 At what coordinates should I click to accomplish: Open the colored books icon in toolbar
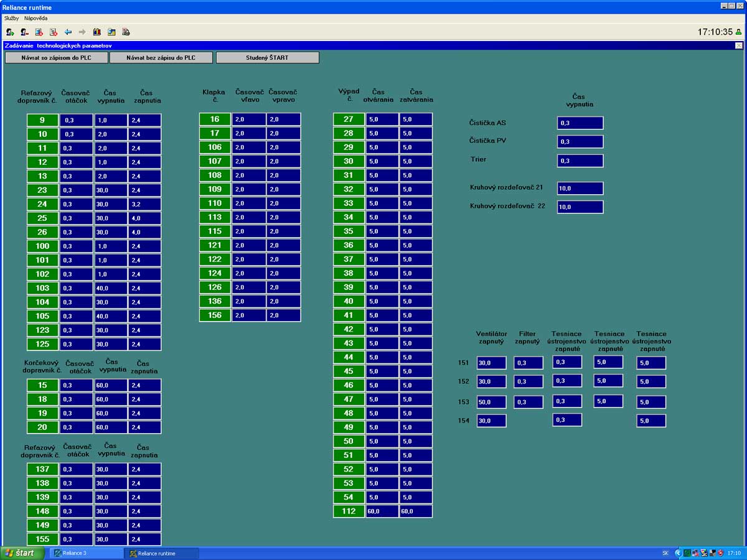coord(97,32)
